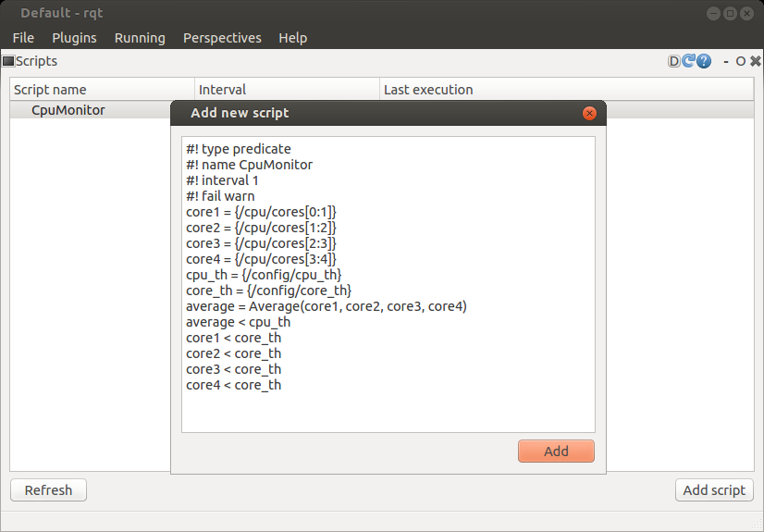The image size is (764, 532).
Task: Open the File menu
Action: click(23, 38)
